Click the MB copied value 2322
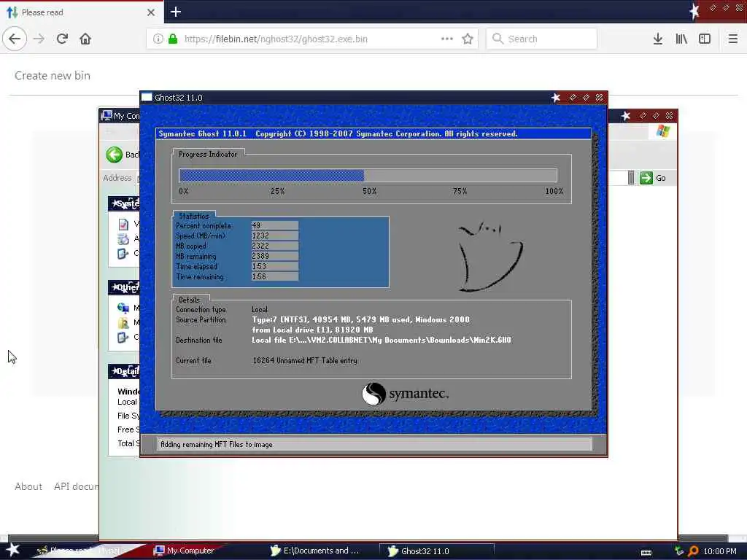747x560 pixels. [275, 246]
